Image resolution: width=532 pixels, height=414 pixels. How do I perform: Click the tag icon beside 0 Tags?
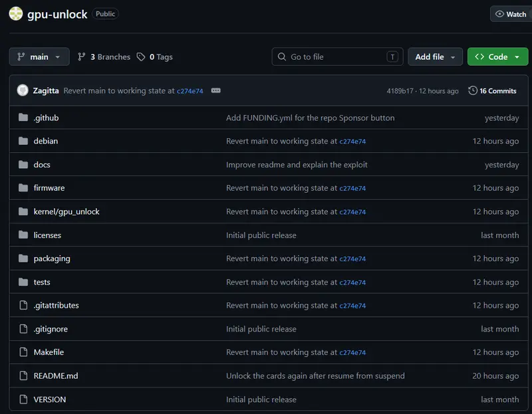(141, 56)
